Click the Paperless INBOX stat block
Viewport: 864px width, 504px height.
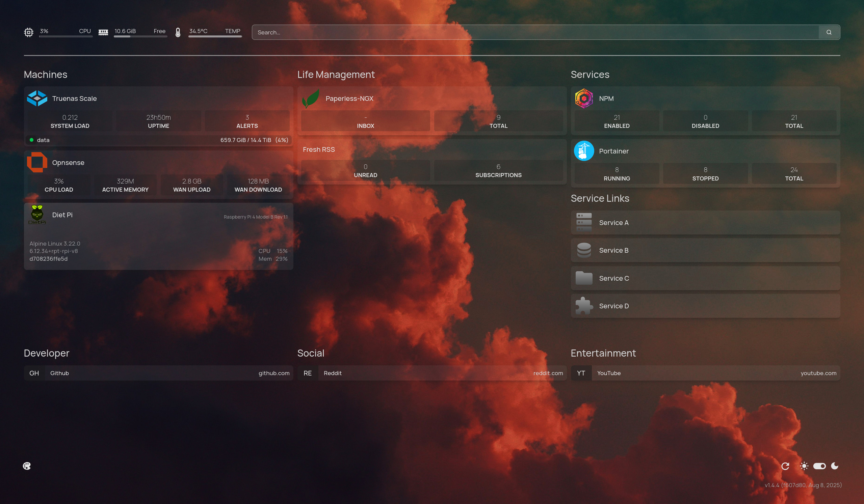[365, 121]
